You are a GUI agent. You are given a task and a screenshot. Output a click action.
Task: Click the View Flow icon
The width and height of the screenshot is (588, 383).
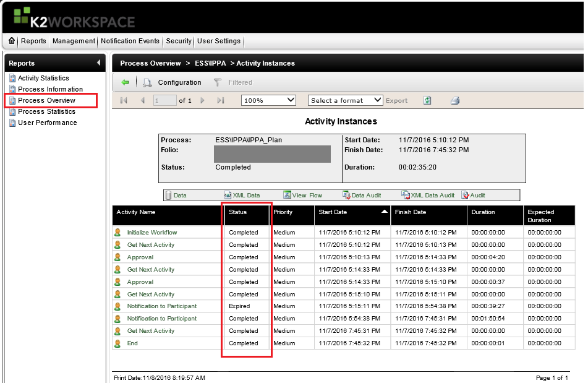click(x=303, y=195)
